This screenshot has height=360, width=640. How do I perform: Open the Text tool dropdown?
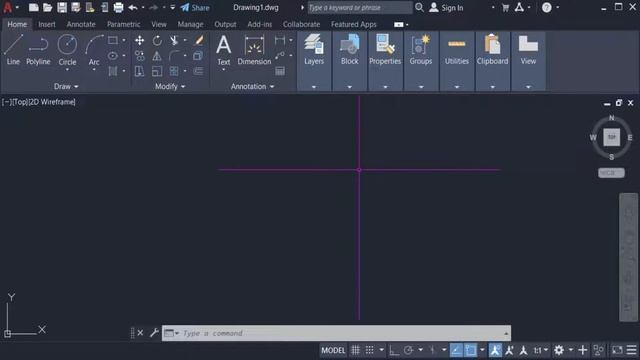tap(223, 70)
